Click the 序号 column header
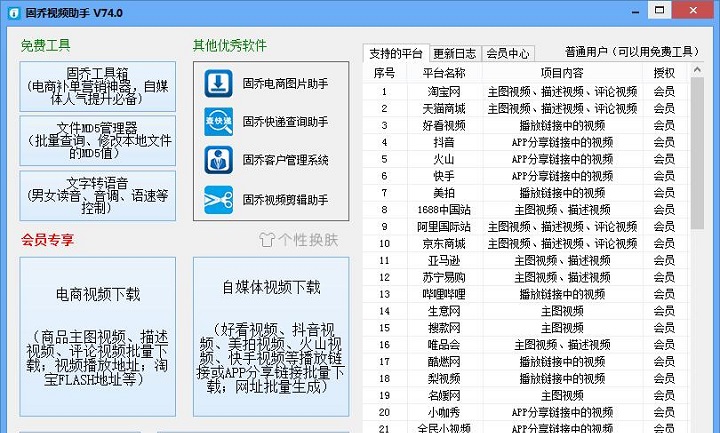720x433 pixels. [385, 73]
